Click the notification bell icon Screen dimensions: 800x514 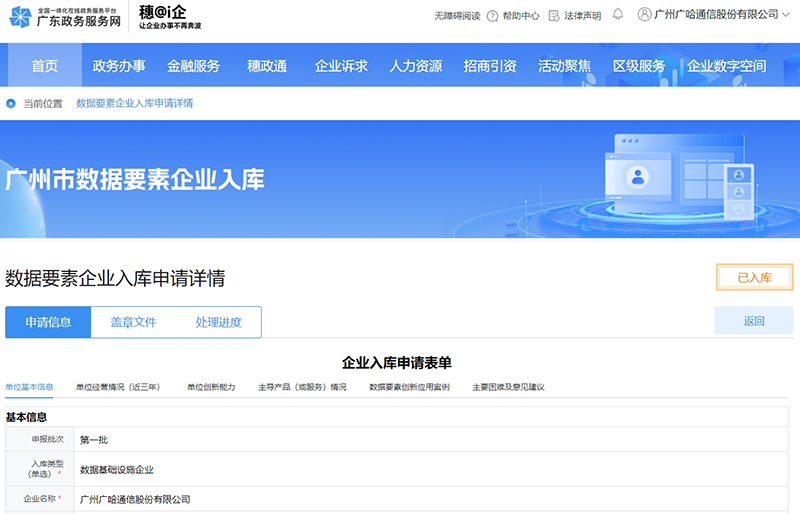point(618,15)
